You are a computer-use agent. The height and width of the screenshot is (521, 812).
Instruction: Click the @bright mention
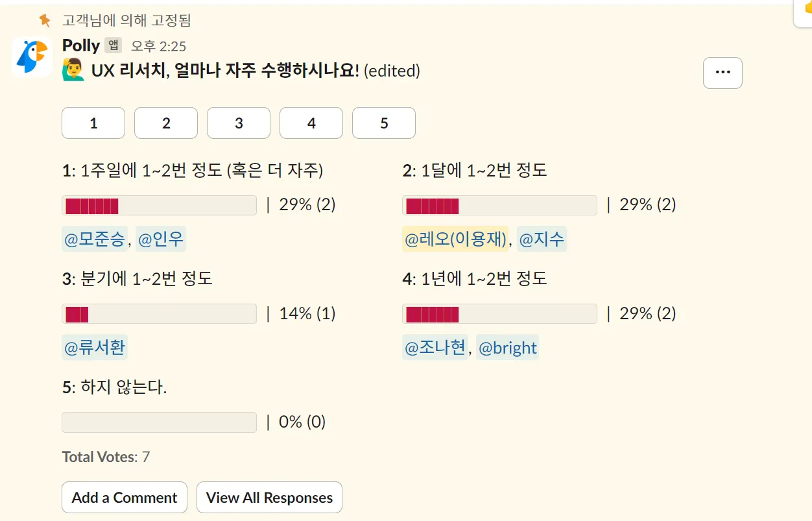pos(507,348)
